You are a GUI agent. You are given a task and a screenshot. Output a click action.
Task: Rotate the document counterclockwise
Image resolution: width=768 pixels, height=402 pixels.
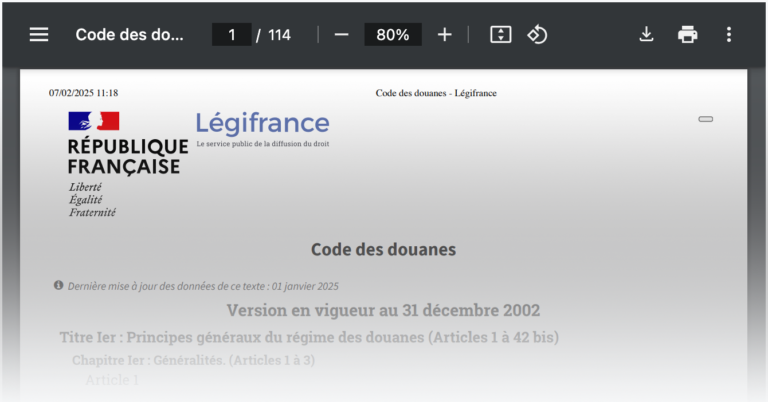click(x=538, y=34)
